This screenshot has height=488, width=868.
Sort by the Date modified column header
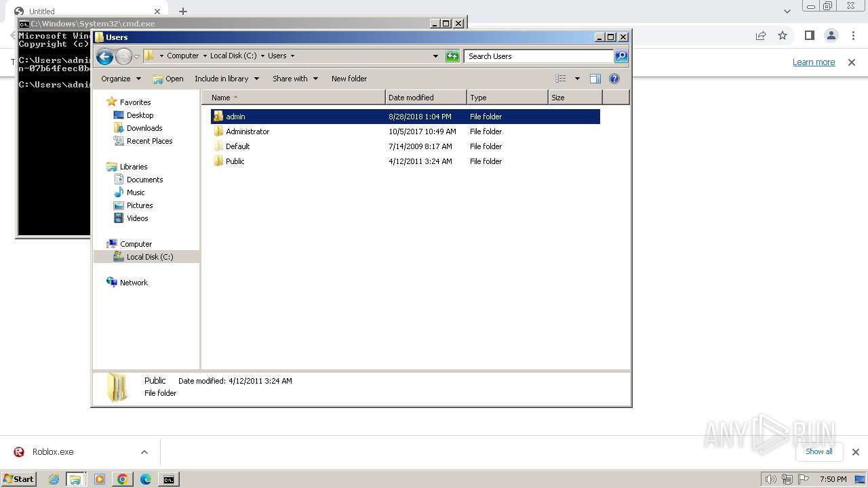click(426, 98)
